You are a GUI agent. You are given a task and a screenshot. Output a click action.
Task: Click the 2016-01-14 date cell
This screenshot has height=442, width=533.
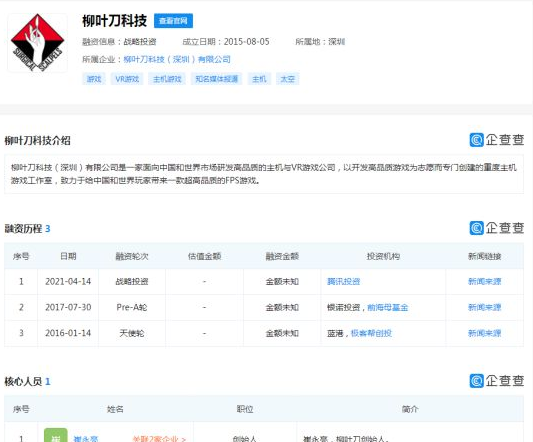[x=68, y=334]
